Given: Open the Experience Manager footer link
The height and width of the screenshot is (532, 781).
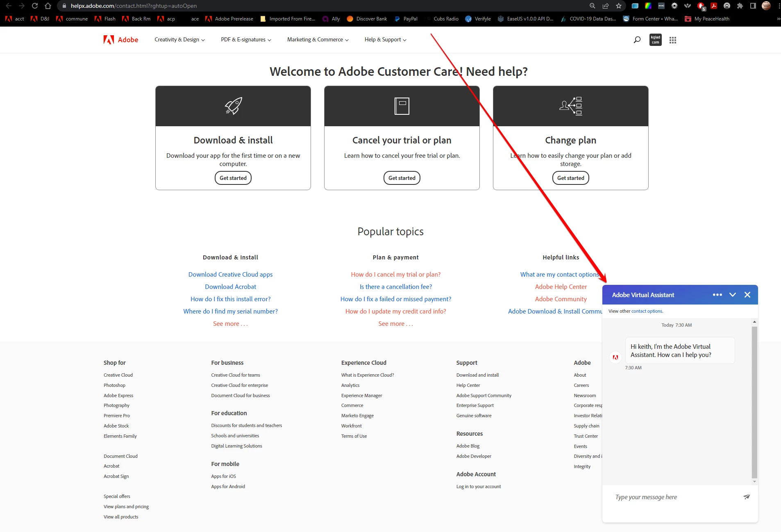Looking at the screenshot, I should tap(361, 396).
